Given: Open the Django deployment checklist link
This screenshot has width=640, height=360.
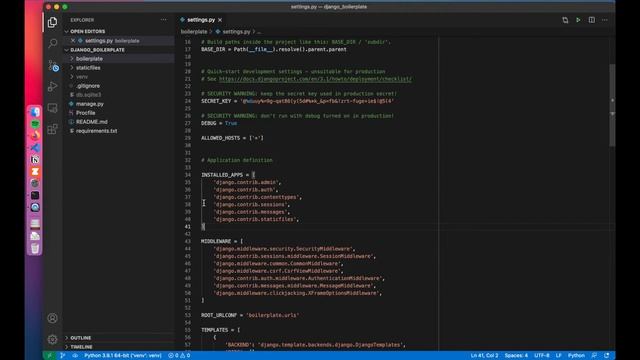Looking at the screenshot, I should point(316,79).
